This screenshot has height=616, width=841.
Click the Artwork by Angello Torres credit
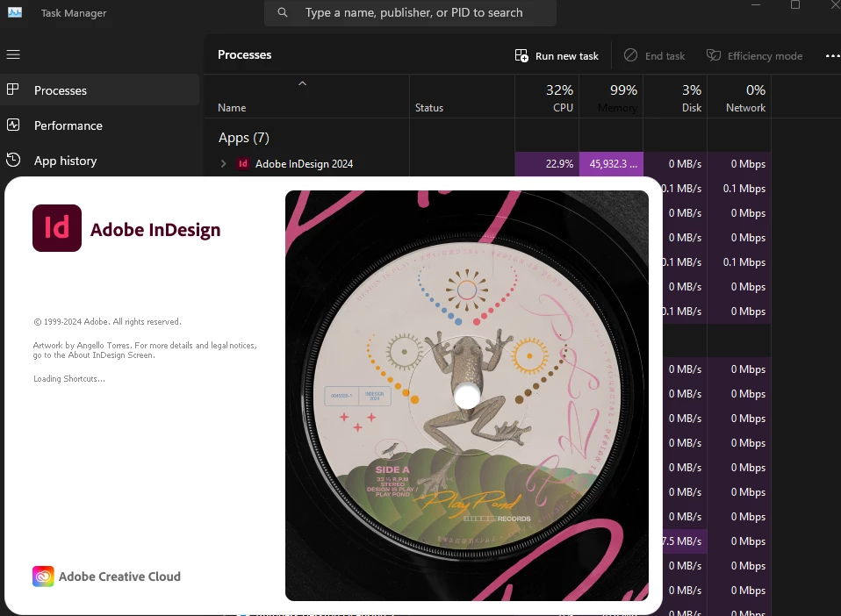coord(145,350)
